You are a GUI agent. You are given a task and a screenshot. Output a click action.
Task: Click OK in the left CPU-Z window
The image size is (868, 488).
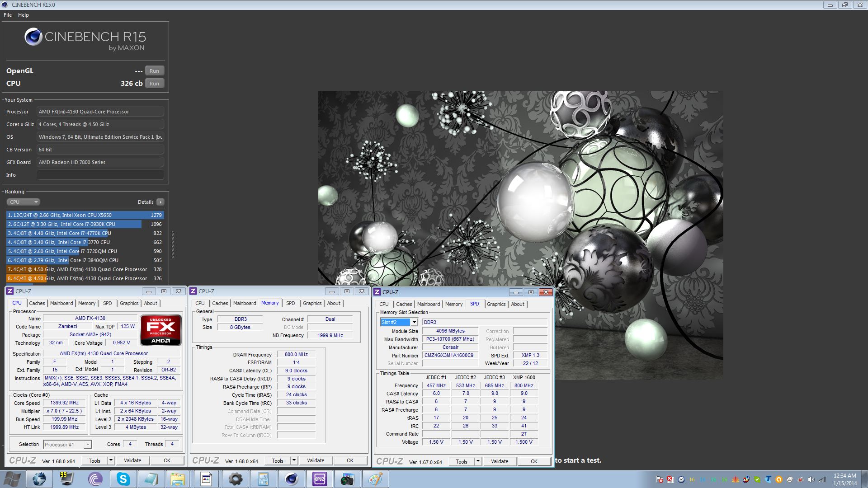[x=167, y=460]
